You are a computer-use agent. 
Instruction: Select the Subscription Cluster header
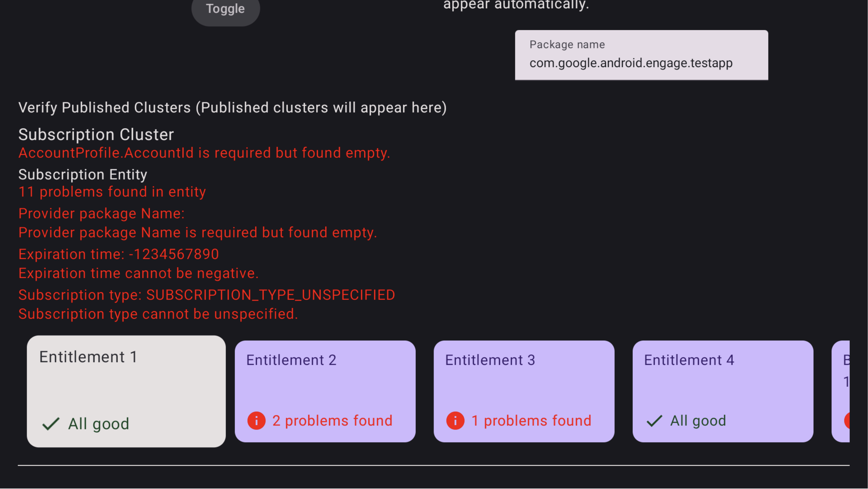pos(96,134)
